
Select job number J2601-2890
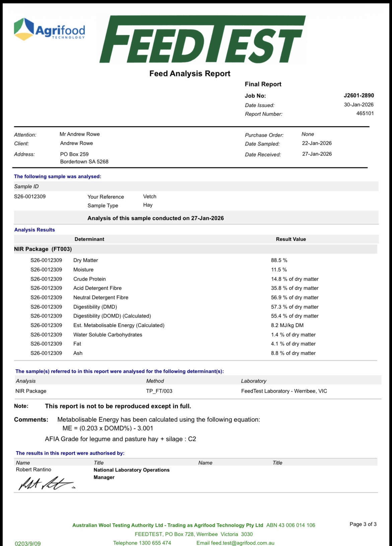tap(359, 95)
